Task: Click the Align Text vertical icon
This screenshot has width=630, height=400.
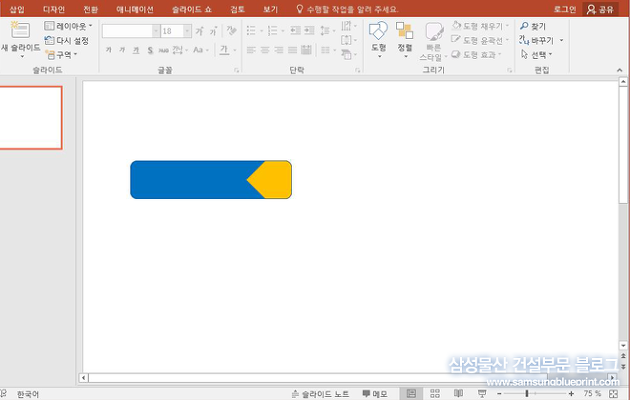Action: (346, 40)
